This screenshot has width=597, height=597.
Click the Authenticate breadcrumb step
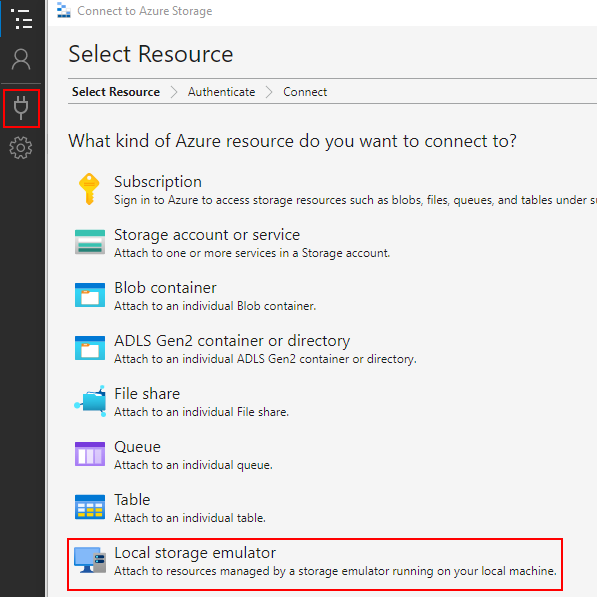click(221, 92)
